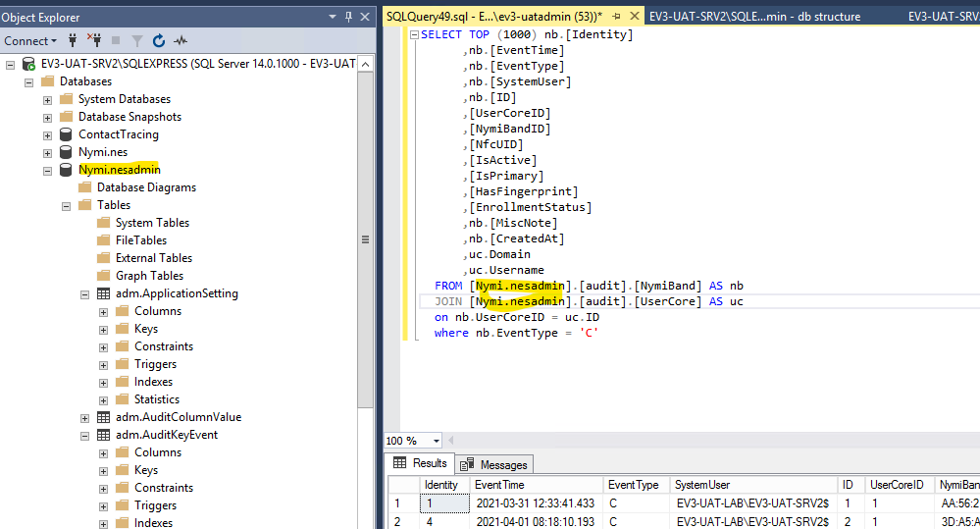Select the System Databases tree item
Image resolution: width=980 pixels, height=529 pixels.
pyautogui.click(x=125, y=99)
